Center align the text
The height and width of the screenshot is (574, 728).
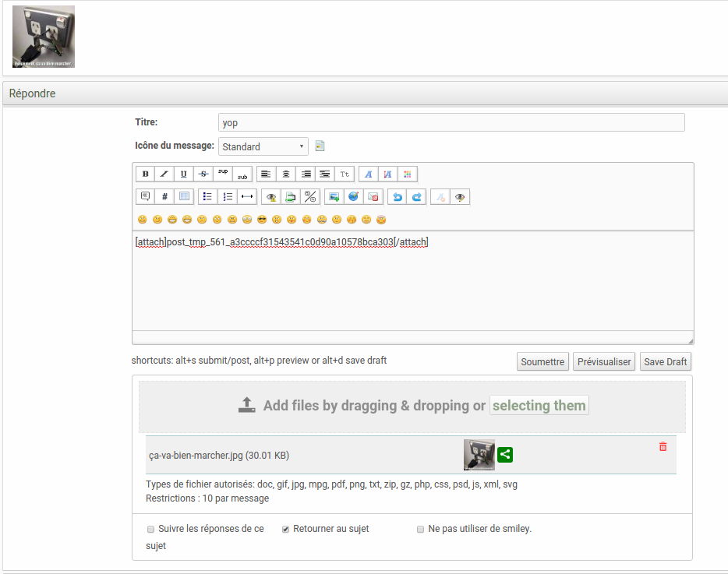tap(286, 174)
